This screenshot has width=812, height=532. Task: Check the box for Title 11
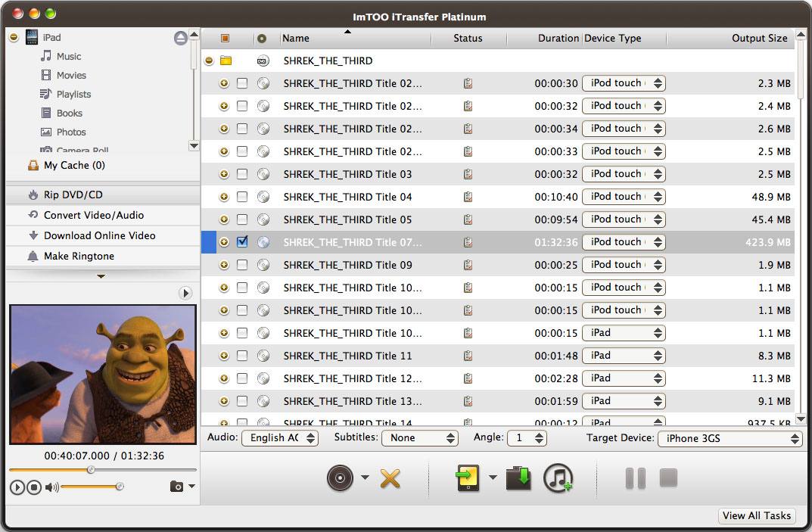(x=242, y=356)
